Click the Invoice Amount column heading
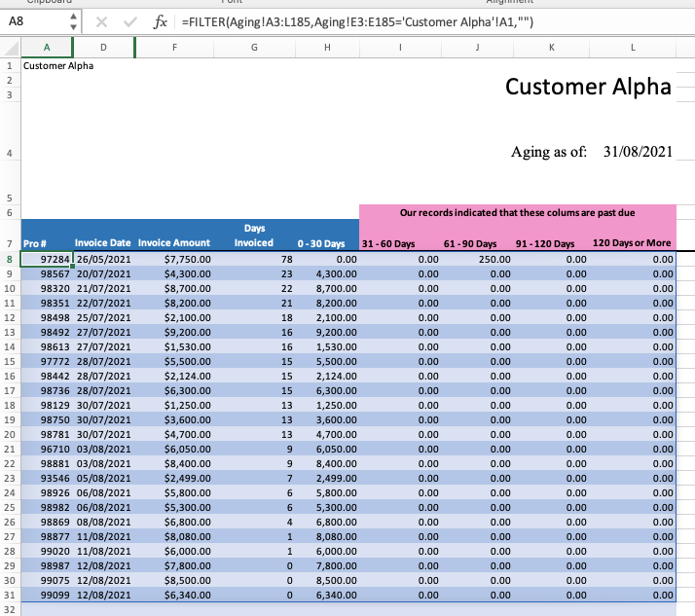The width and height of the screenshot is (695, 616). coord(174,243)
